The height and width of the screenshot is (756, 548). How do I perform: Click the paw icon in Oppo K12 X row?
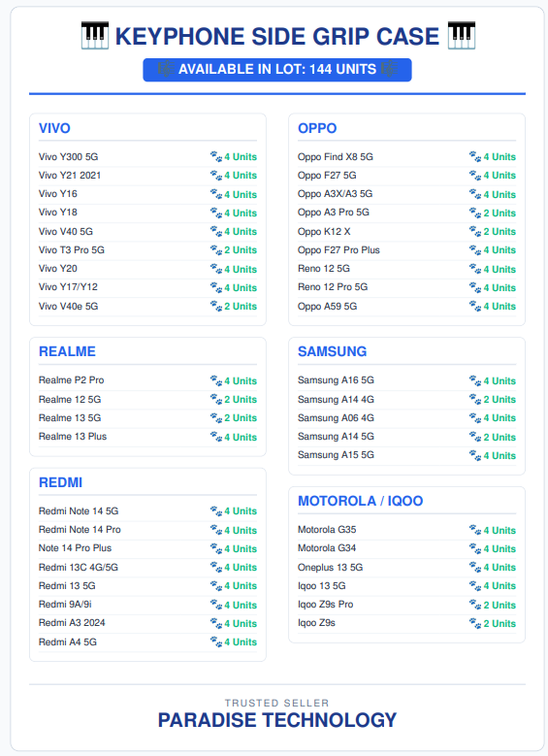coord(475,231)
